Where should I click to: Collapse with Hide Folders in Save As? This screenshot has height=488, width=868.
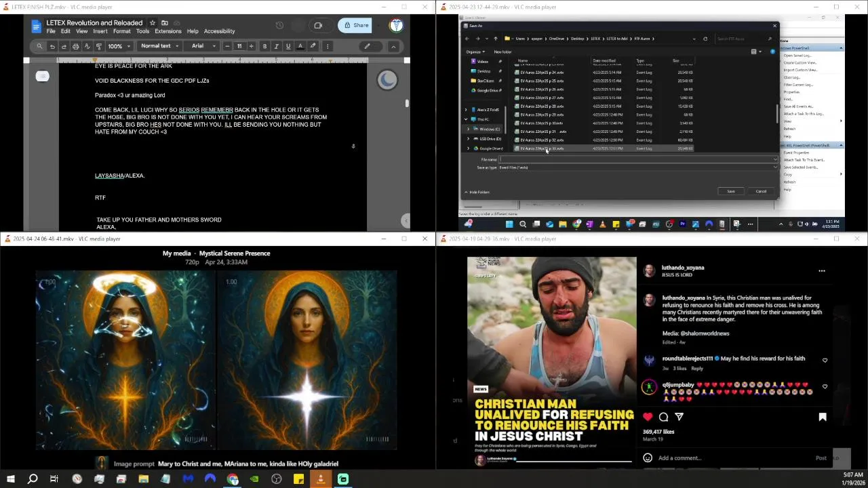tap(477, 192)
